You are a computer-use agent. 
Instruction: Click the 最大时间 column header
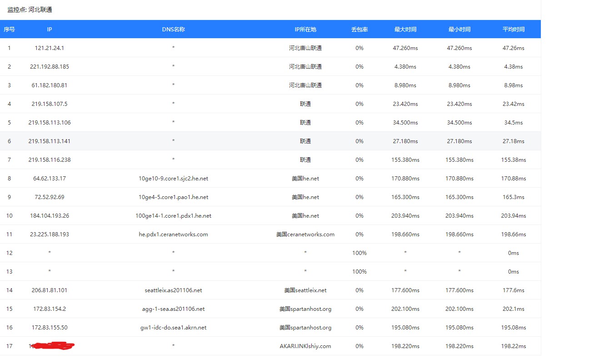405,29
